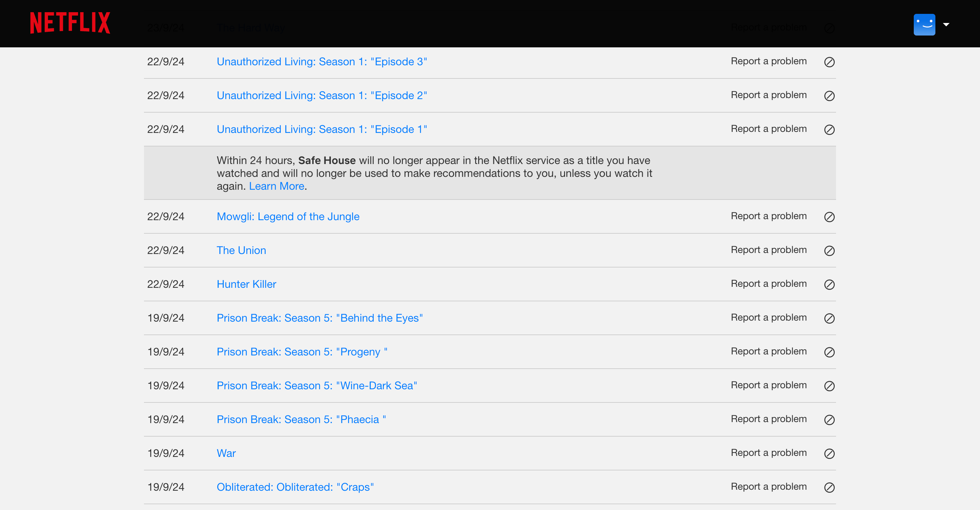Hide 'Obliterated: Craps' with its circle-slash icon

(829, 487)
